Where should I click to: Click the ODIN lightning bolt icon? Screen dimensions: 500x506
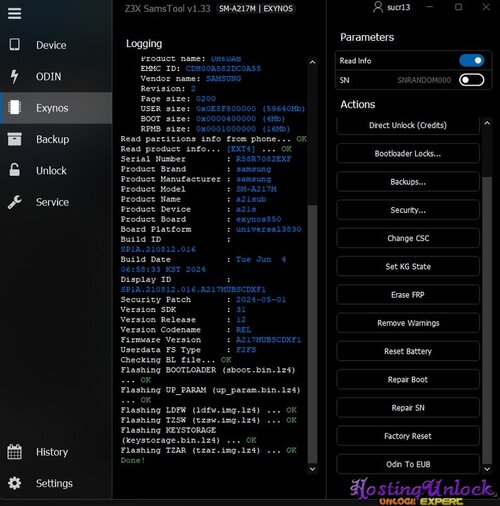pyautogui.click(x=14, y=76)
